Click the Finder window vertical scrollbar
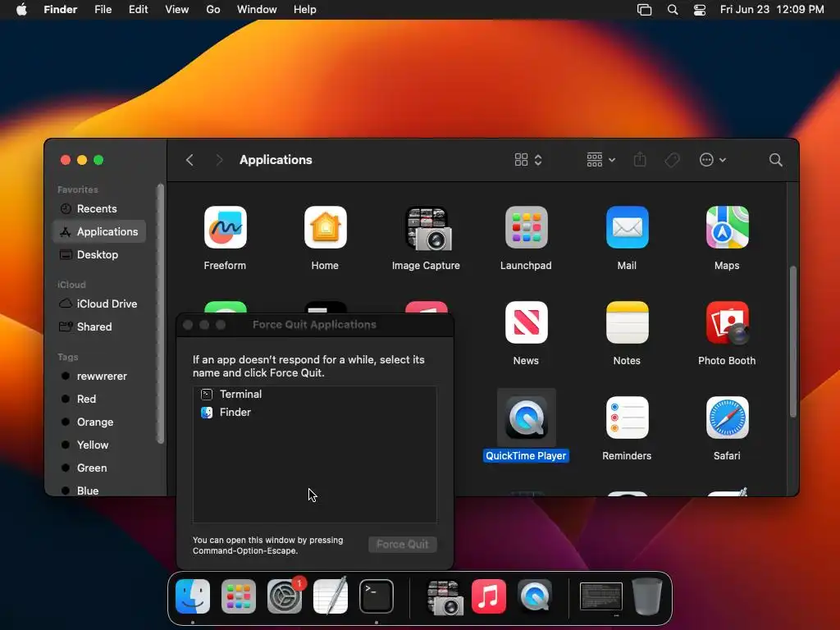840x630 pixels. tap(793, 341)
